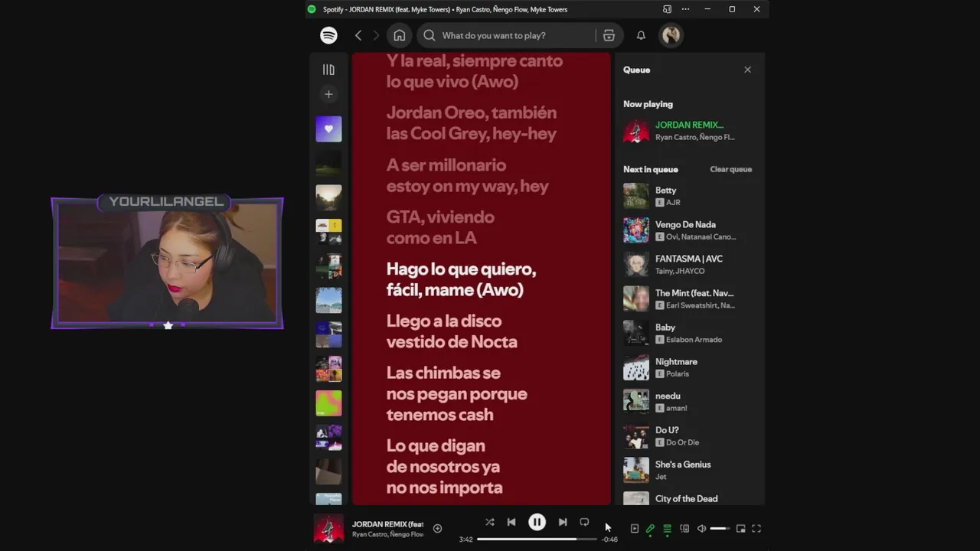The image size is (980, 551).
Task: Toggle the remaining time display -0:46
Action: pyautogui.click(x=609, y=540)
